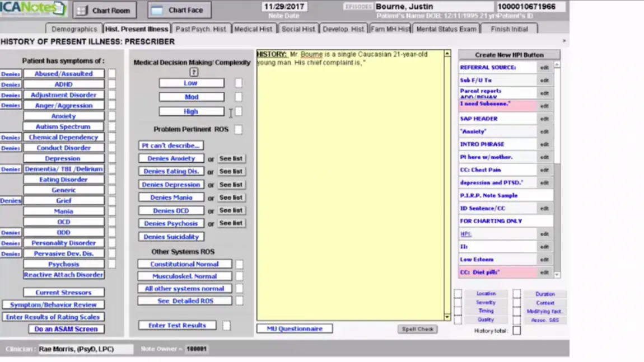Viewport: 644px width, 362px height.
Task: Click the history text area scroll-down arrow
Action: 447,316
